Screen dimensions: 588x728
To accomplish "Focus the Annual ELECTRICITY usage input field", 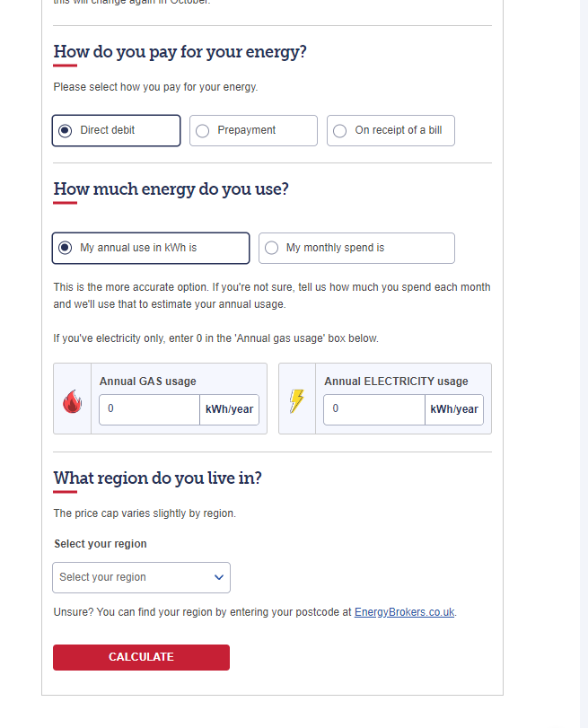I will [373, 409].
